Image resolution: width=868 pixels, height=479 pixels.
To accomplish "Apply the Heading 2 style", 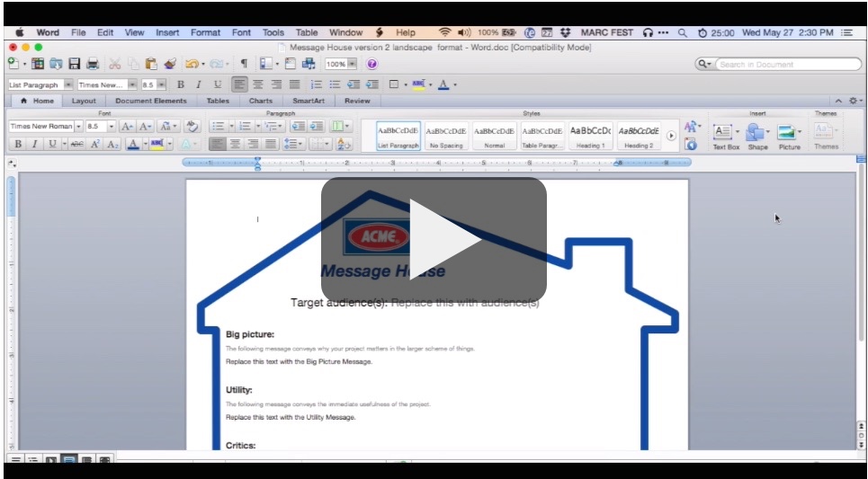I will 639,136.
